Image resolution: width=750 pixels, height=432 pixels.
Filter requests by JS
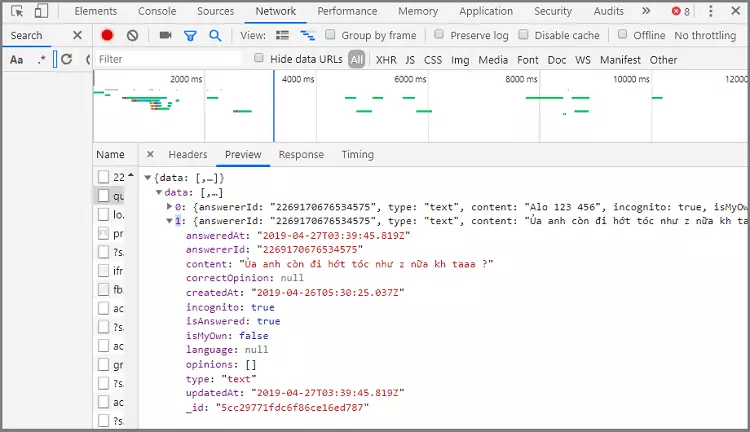(410, 60)
